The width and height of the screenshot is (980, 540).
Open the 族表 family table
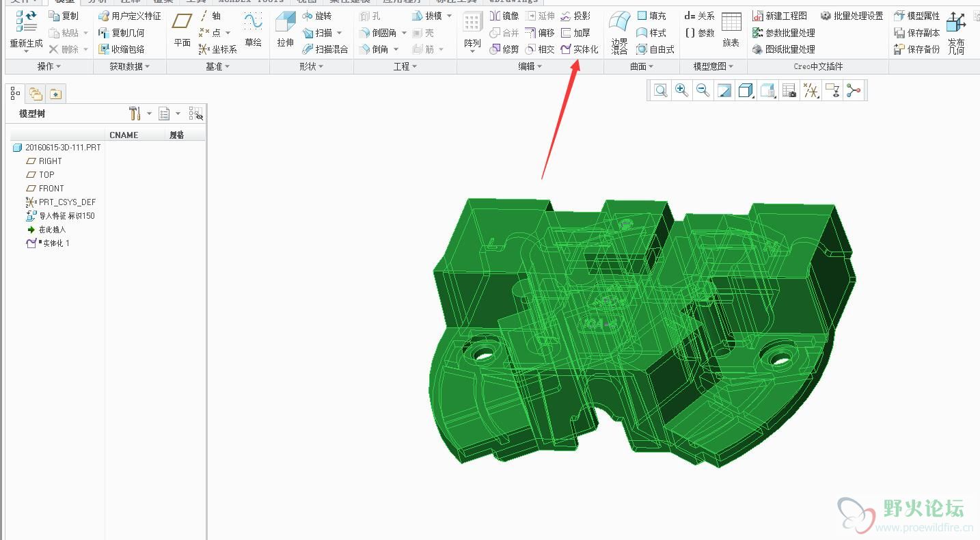click(731, 29)
